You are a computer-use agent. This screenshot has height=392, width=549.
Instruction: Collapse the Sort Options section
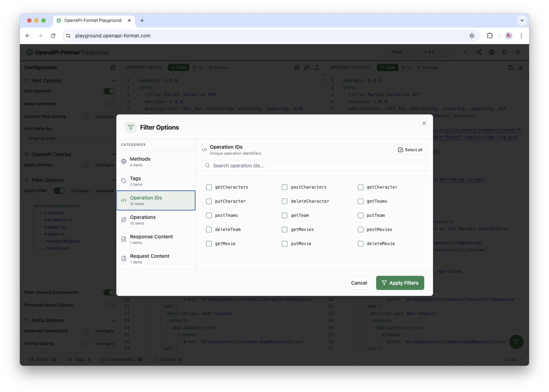pyautogui.click(x=114, y=80)
